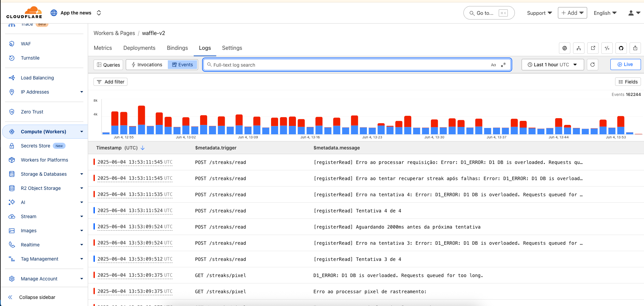
Task: Open the globe icon in the worker toolbar
Action: click(x=565, y=48)
